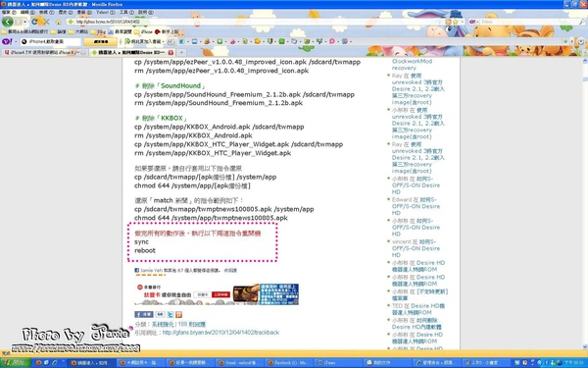Screen dimensions: 588x368
Task: Open the Back history dropdown arrow
Action: tap(24, 23)
